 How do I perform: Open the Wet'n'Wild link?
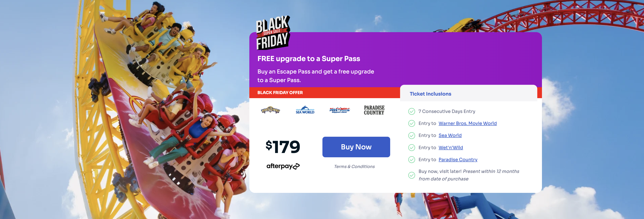pos(450,147)
